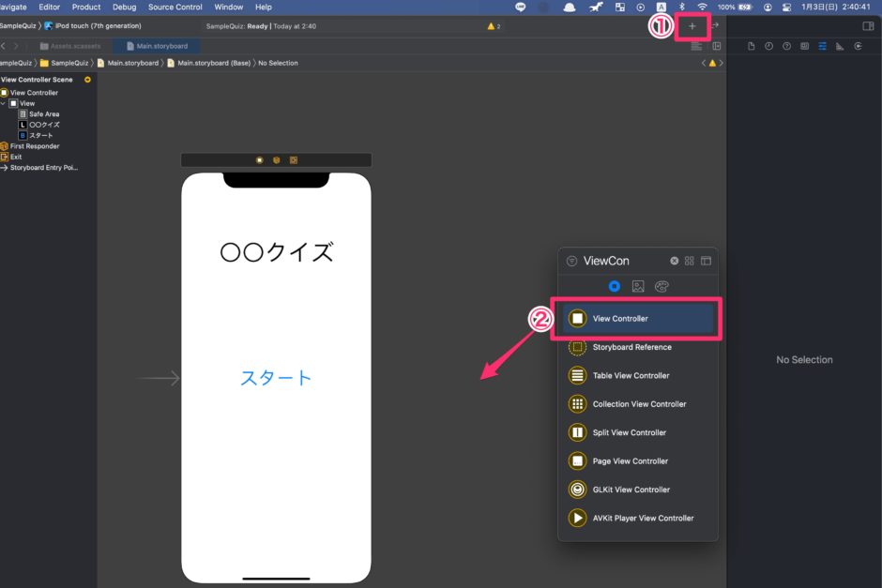Image resolution: width=882 pixels, height=588 pixels.
Task: Open the Connections inspector
Action: [x=856, y=45]
